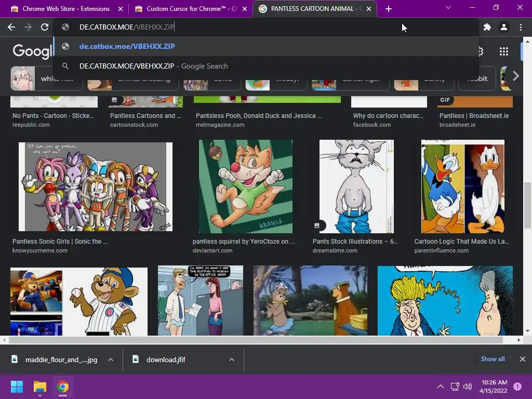The width and height of the screenshot is (532, 399).
Task: Open the Extensions puzzle icon
Action: click(487, 27)
